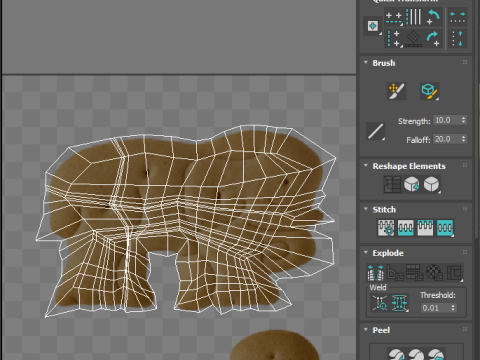The width and height of the screenshot is (480, 360).
Task: Click the Straighten Selection icon in Reshape Elements
Action: (x=392, y=184)
